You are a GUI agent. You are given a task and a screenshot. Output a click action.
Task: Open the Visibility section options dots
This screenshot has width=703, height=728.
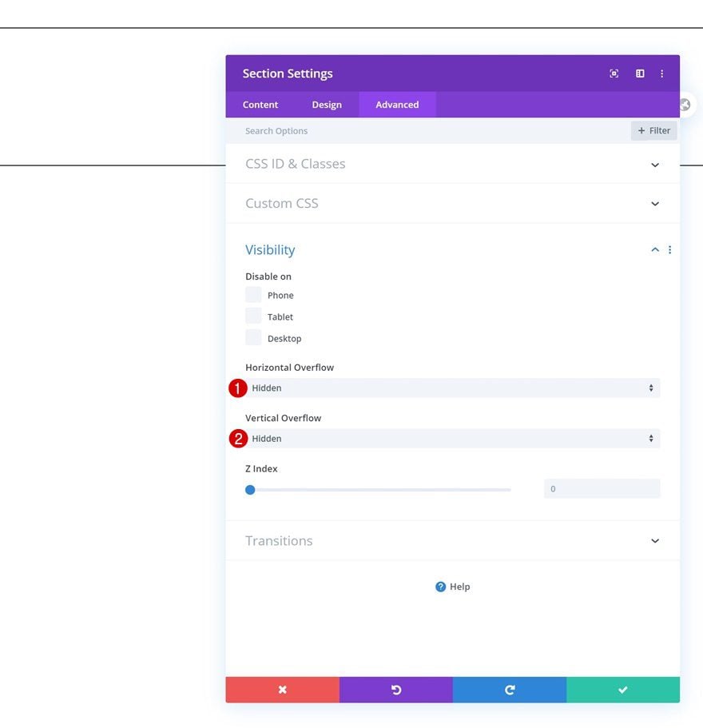point(669,250)
